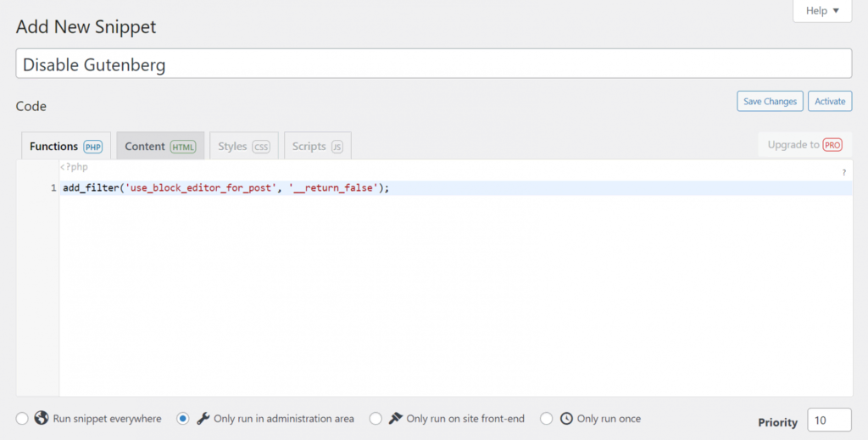Choose Only run on site front-end radio
868x440 pixels.
coord(376,419)
